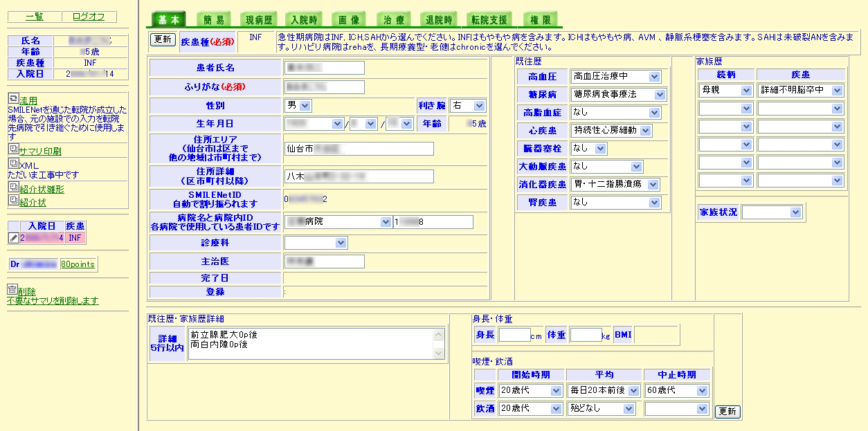Click the 流用 transfer icon

click(12, 100)
